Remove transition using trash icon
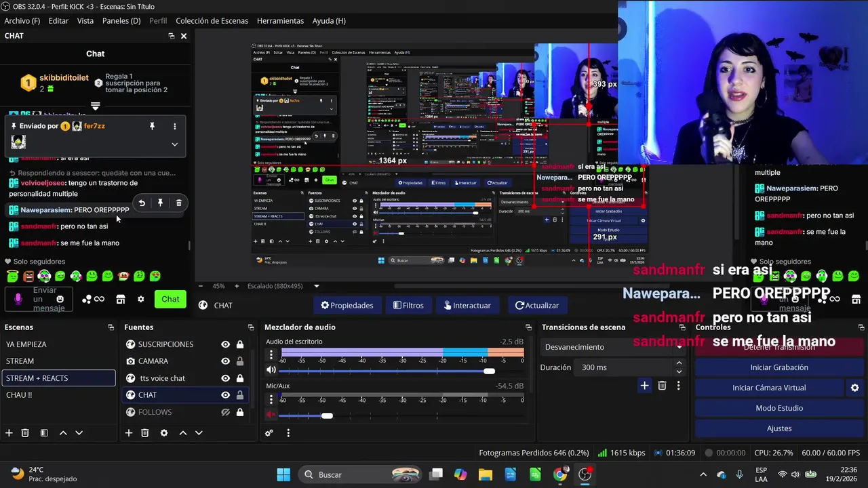The width and height of the screenshot is (868, 488). click(662, 386)
